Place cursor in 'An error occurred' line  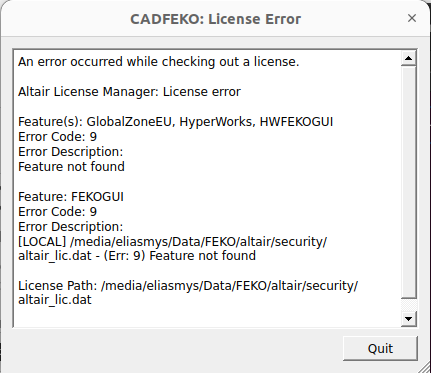coord(159,62)
